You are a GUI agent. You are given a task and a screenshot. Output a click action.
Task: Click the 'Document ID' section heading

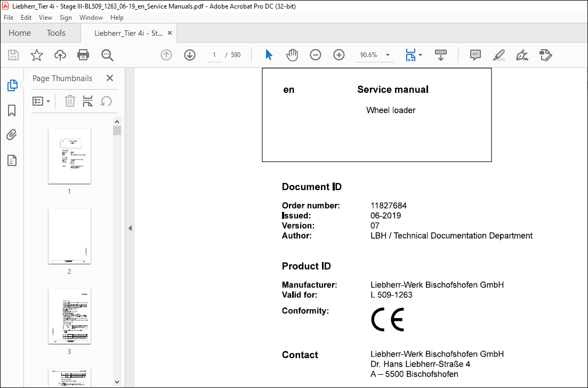pyautogui.click(x=312, y=187)
